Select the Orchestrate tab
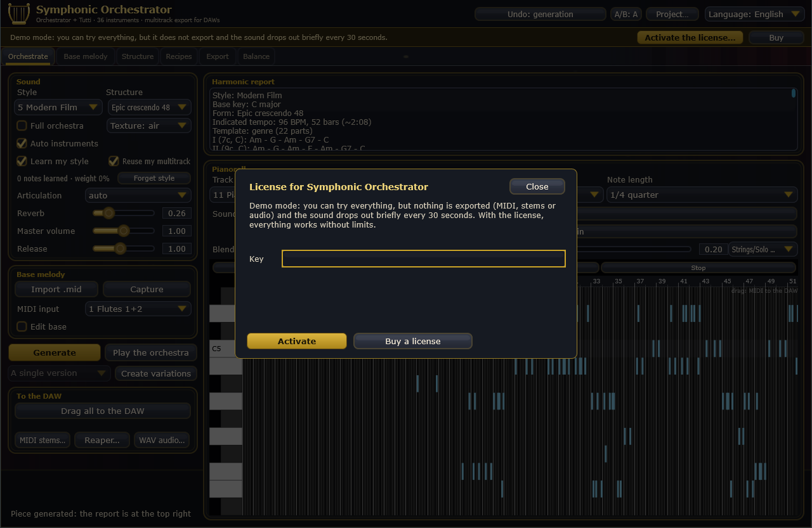 point(28,56)
